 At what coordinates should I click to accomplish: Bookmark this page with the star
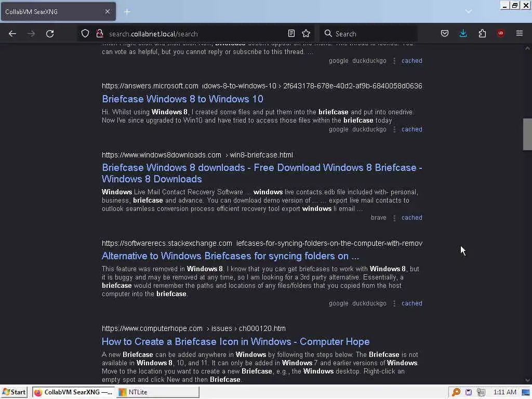pos(306,33)
